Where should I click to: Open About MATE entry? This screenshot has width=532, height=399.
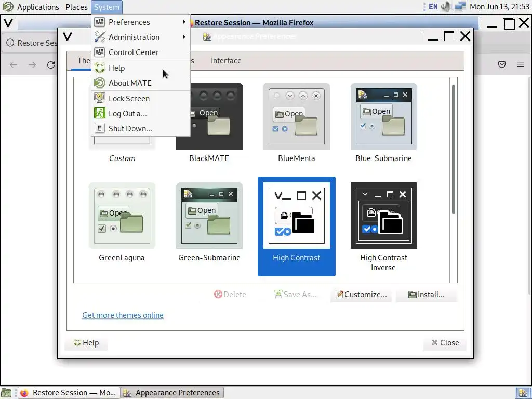[x=140, y=83]
